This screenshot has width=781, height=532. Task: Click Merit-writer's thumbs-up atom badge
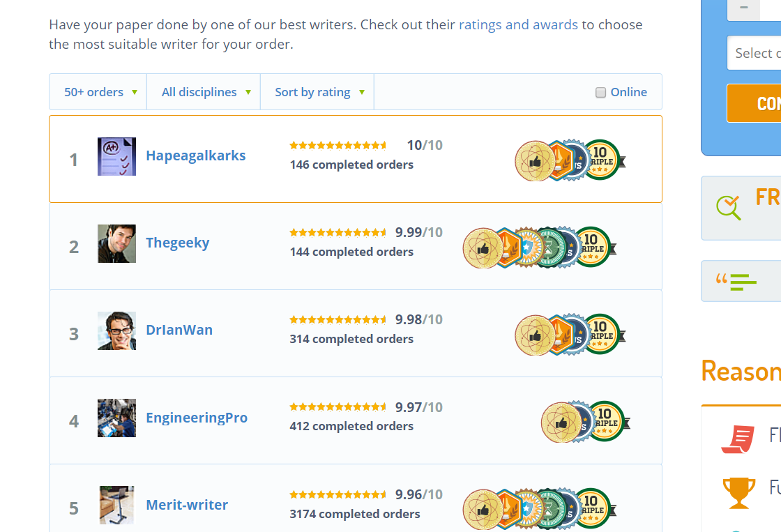tap(482, 510)
